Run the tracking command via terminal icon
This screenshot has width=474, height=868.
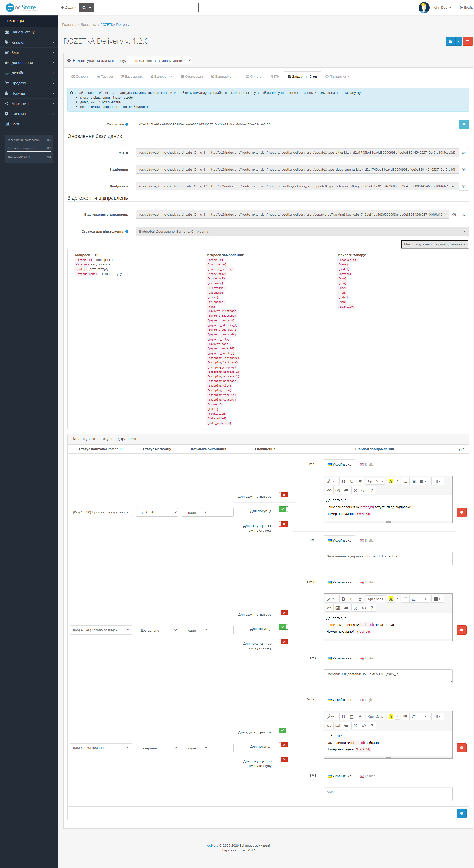point(464,215)
